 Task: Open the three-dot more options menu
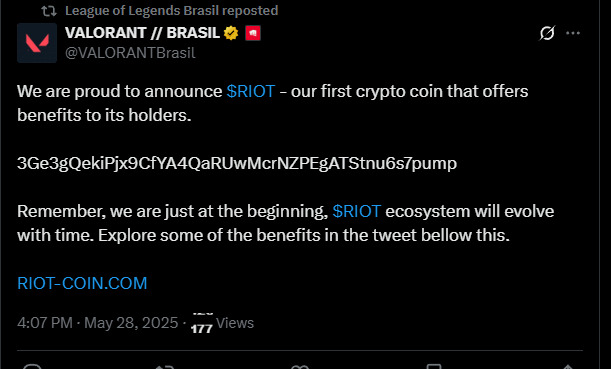[x=573, y=33]
